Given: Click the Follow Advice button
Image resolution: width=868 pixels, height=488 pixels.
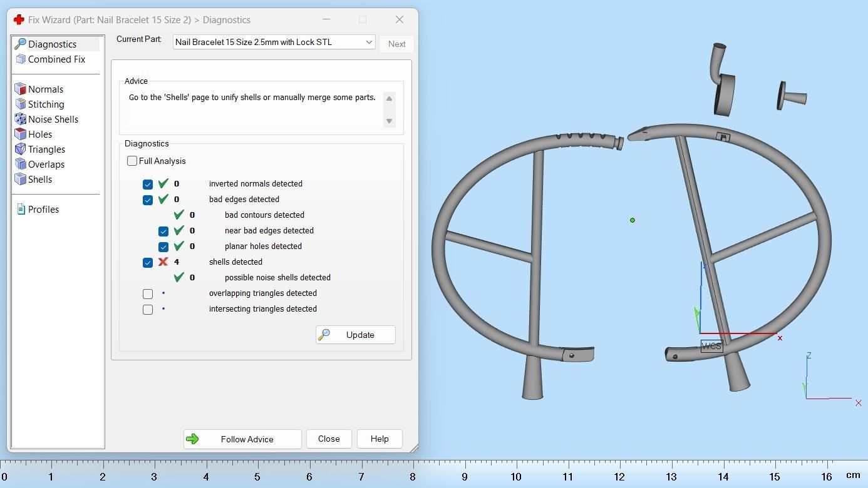Looking at the screenshot, I should point(242,439).
